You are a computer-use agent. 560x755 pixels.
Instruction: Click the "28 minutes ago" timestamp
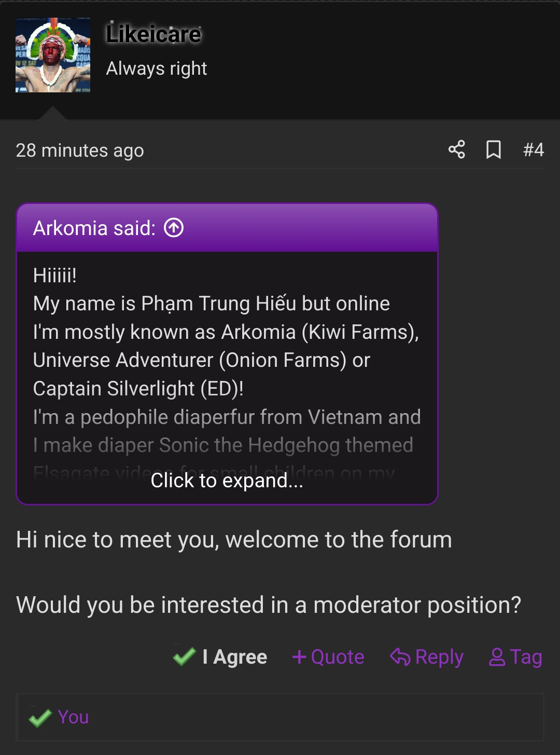[80, 150]
